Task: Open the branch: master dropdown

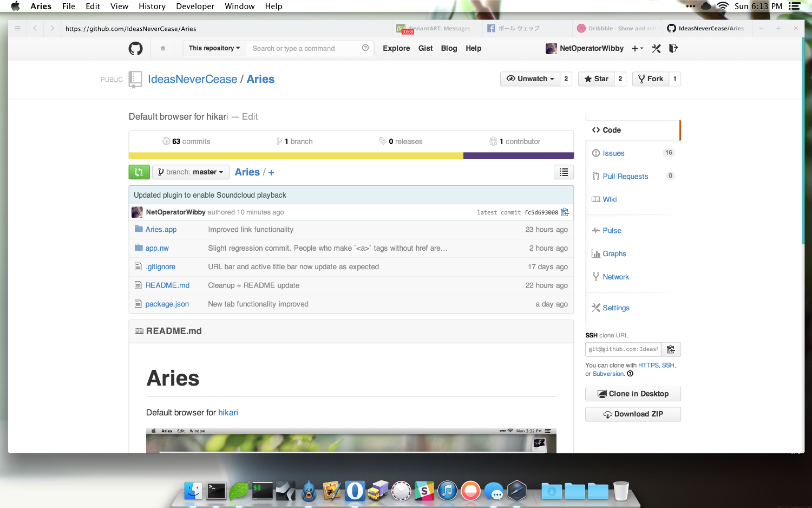Action: pyautogui.click(x=191, y=172)
